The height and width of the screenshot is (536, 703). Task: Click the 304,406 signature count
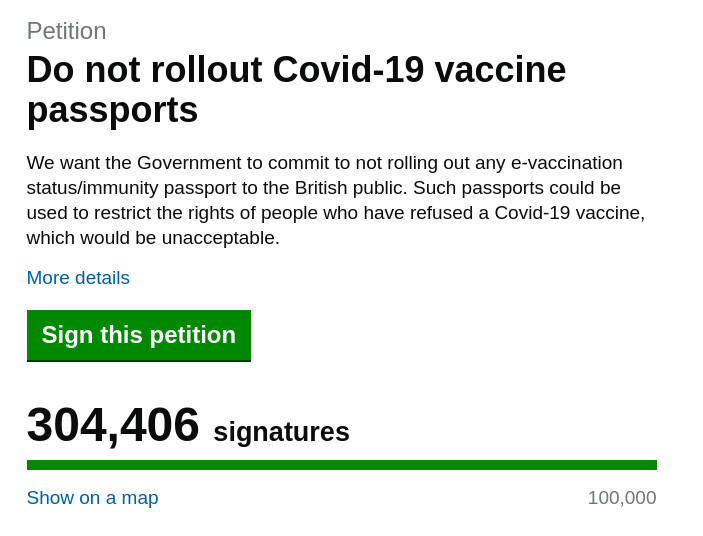[x=113, y=425]
